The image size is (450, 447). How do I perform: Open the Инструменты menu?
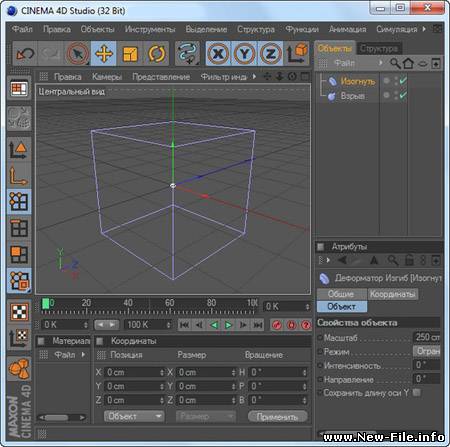(x=150, y=29)
